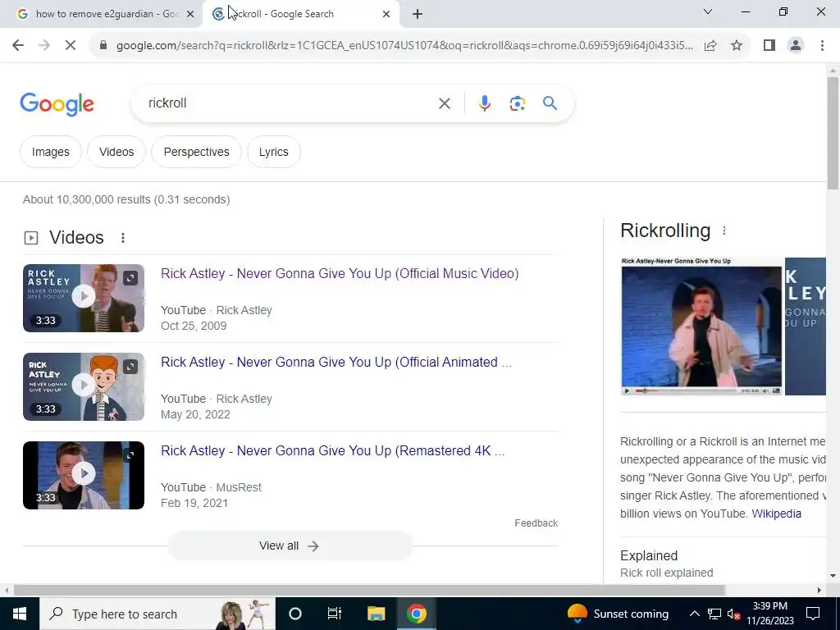Open the Windows Start menu
The image size is (840, 630).
20,614
